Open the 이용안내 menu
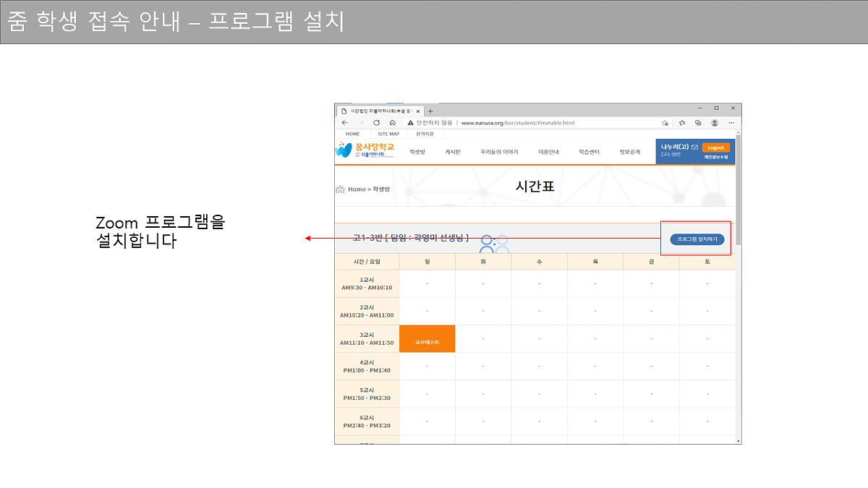This screenshot has width=868, height=488. click(x=548, y=152)
